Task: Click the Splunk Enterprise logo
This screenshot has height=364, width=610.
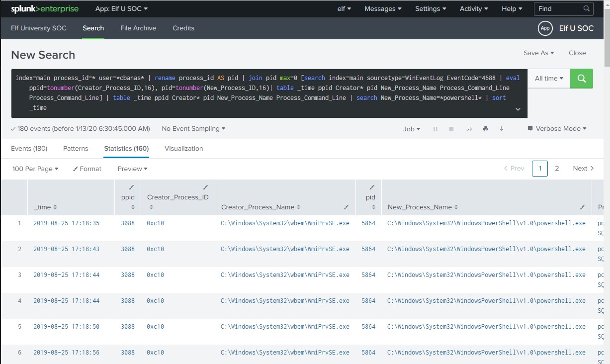Action: click(x=45, y=8)
